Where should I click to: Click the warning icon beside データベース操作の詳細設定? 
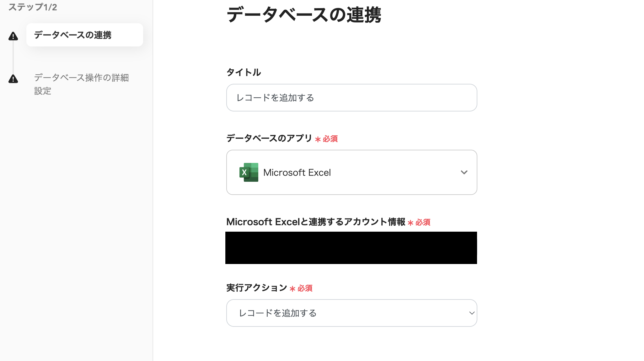pyautogui.click(x=13, y=78)
